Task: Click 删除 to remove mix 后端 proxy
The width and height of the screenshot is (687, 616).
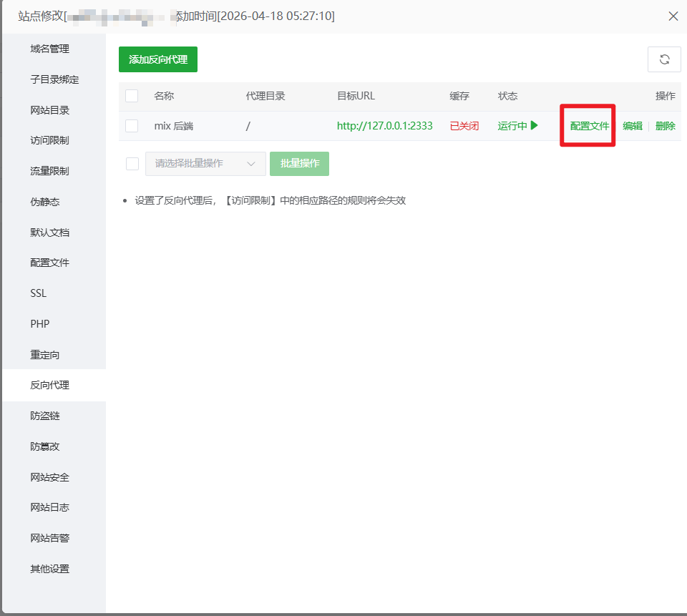Action: tap(665, 126)
